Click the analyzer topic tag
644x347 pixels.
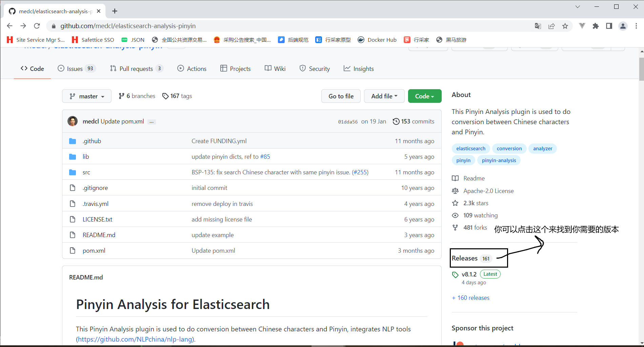(543, 149)
